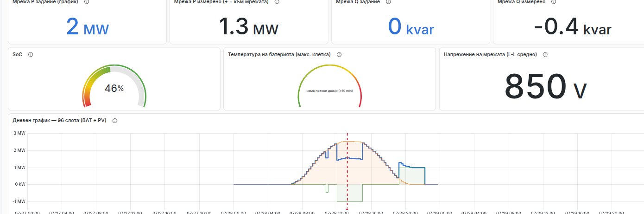Screen dimensions: 644x214
Task: Click info icon next to SoC title
Action: pos(31,54)
